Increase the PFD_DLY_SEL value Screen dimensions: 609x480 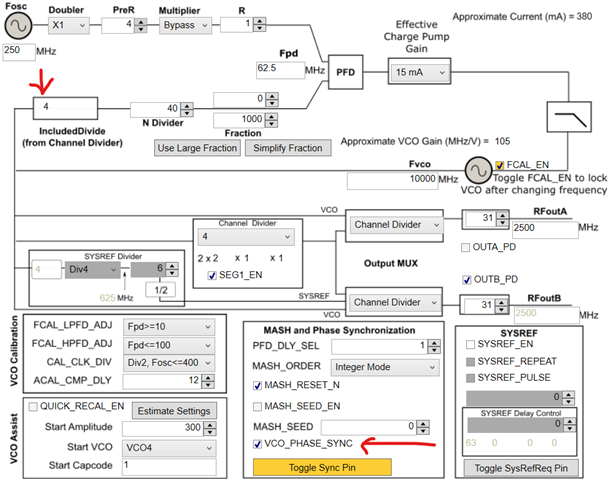point(434,343)
